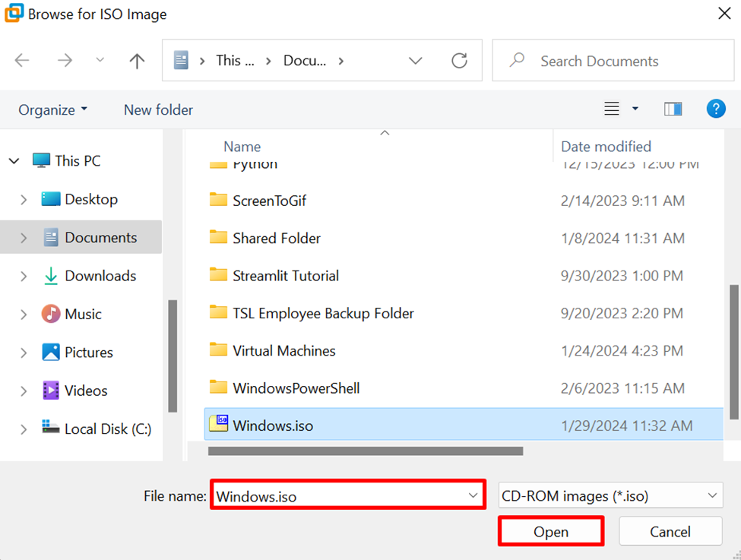Select the Windows.iso file

point(463,425)
